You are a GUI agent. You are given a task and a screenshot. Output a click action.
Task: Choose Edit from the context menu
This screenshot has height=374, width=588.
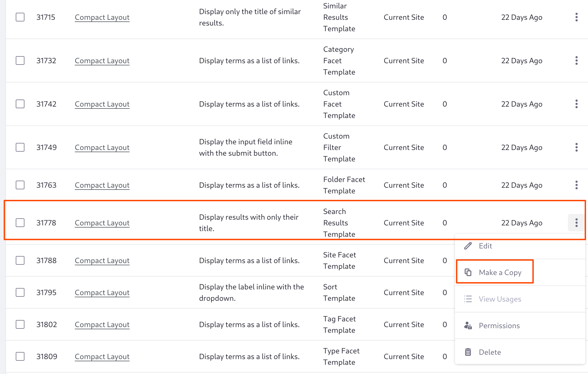tap(520, 246)
